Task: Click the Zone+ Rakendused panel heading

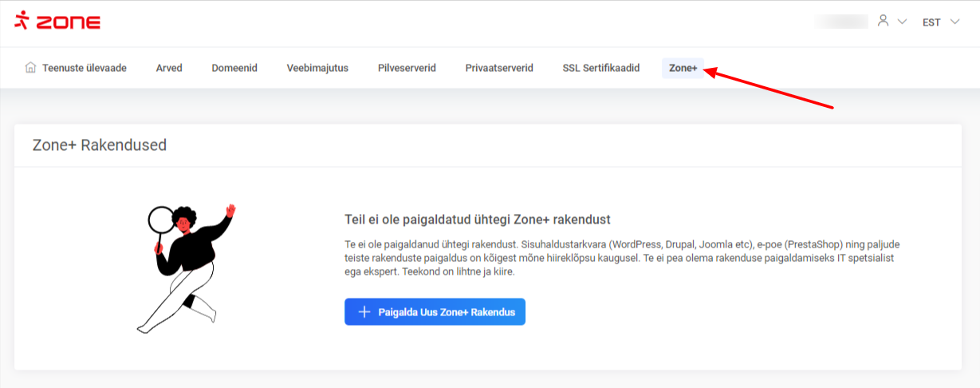Action: [99, 145]
